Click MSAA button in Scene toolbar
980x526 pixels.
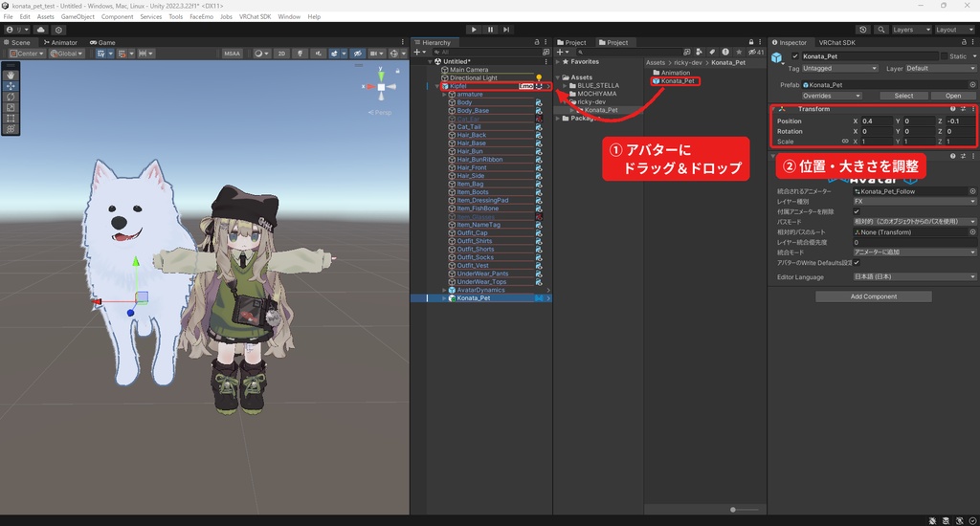pos(232,54)
